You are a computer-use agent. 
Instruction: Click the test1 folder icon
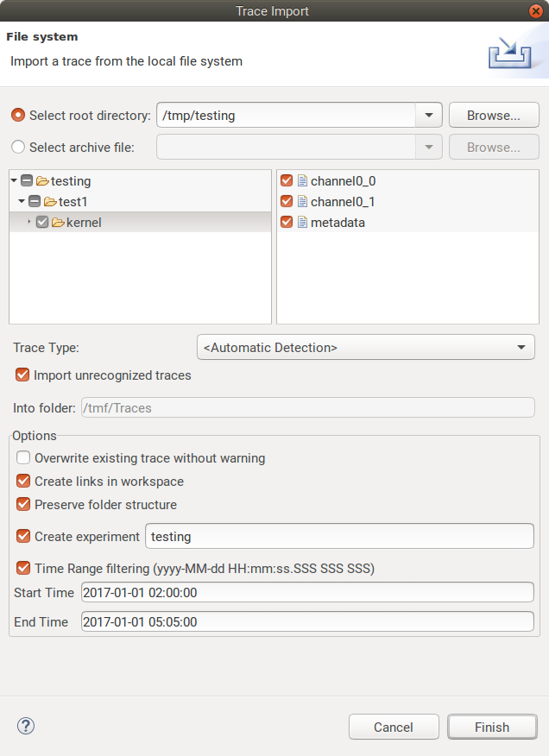(x=49, y=201)
